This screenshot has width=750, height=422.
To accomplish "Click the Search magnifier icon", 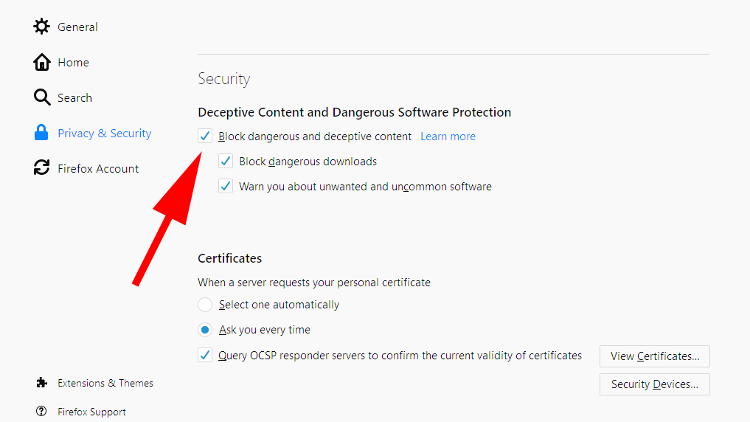I will (x=42, y=98).
